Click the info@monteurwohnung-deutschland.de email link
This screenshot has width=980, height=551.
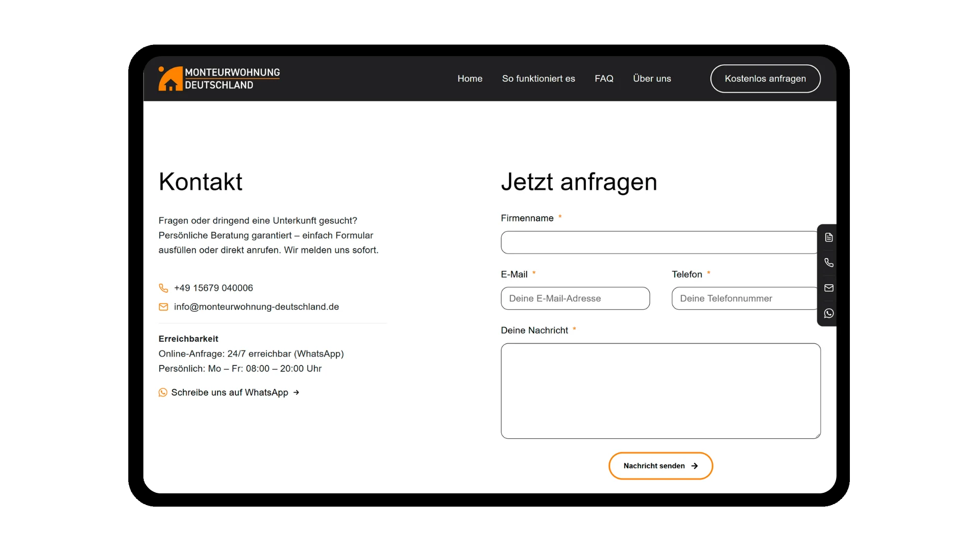point(256,307)
